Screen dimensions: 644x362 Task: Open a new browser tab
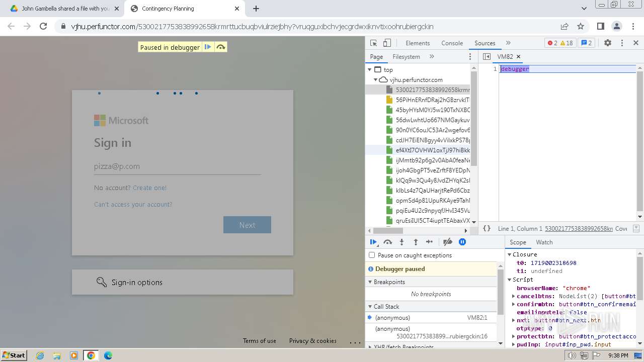256,9
